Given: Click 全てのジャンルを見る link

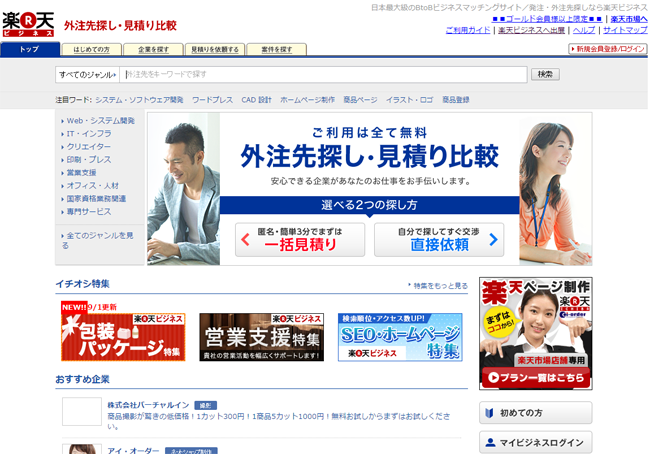Looking at the screenshot, I should pyautogui.click(x=98, y=240).
